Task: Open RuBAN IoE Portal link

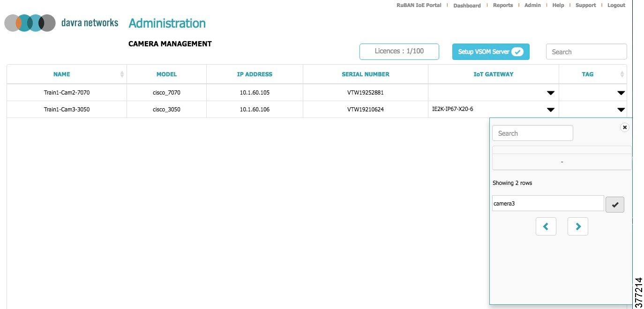Action: pyautogui.click(x=419, y=5)
